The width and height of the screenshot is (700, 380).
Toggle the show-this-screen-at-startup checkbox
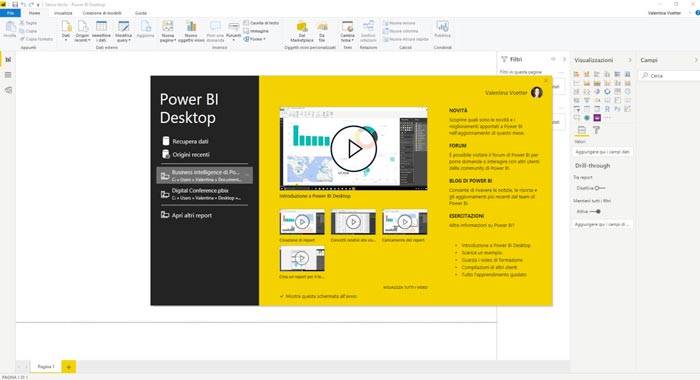tap(282, 296)
